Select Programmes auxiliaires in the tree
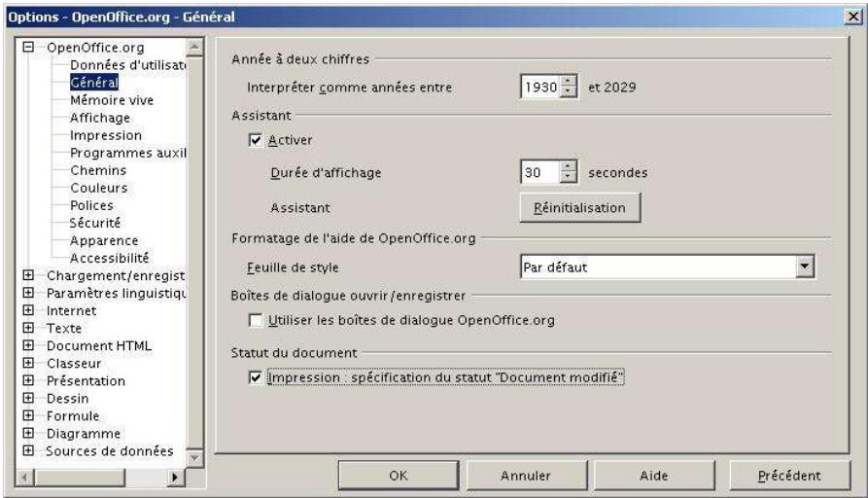 tap(127, 153)
